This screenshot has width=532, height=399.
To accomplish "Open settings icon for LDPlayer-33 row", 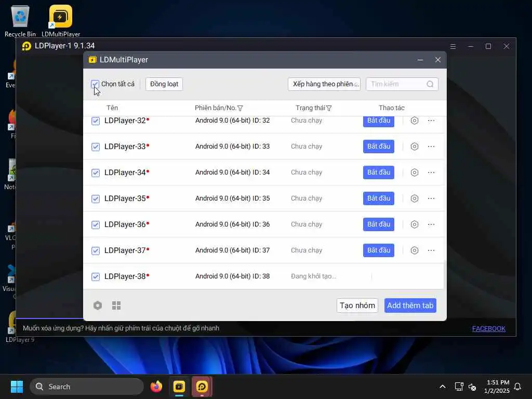I will (414, 147).
